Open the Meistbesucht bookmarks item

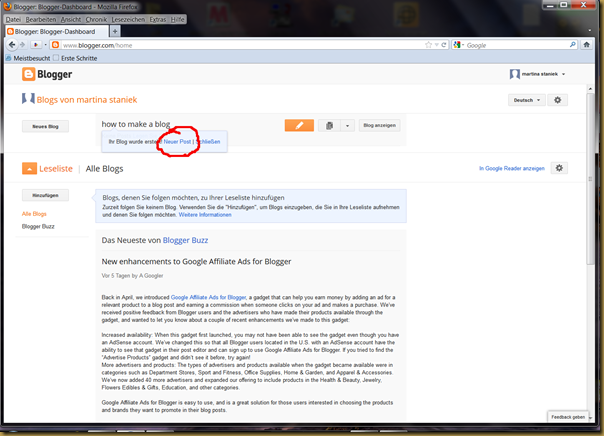pos(28,58)
